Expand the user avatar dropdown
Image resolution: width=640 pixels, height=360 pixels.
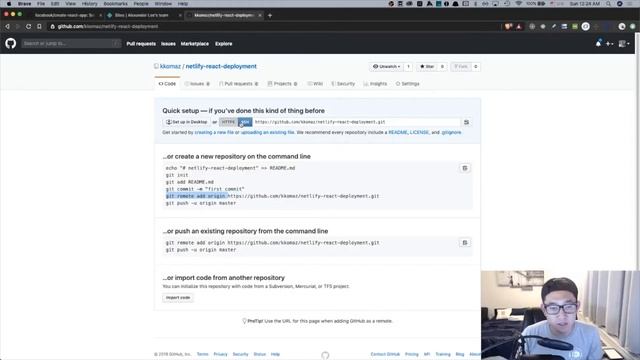coord(624,44)
